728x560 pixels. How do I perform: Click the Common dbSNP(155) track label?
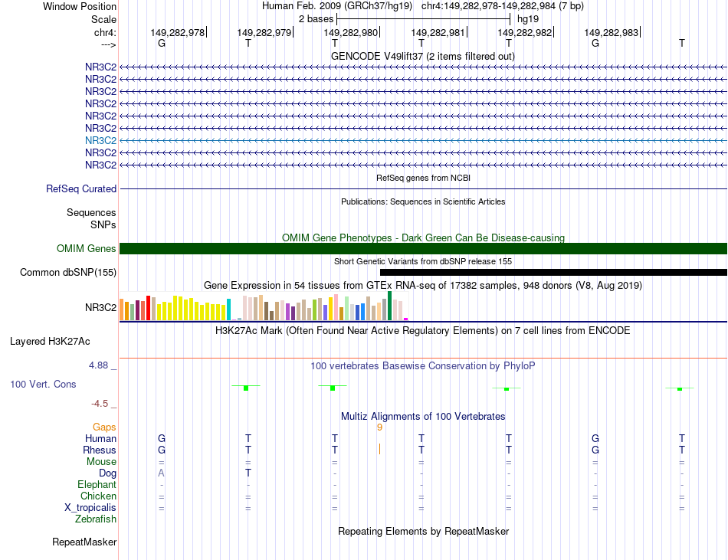[x=68, y=273]
